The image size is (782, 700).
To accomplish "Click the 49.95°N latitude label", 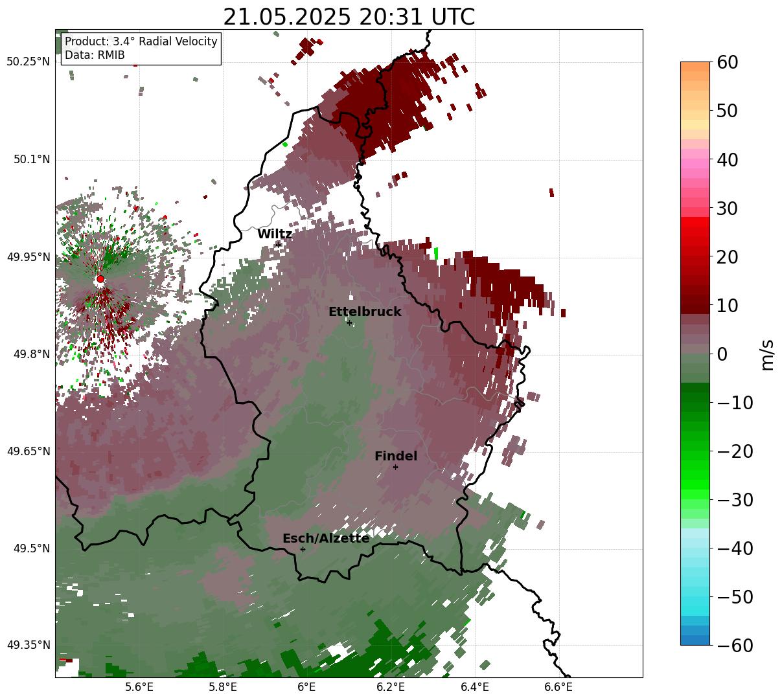I will click(28, 257).
